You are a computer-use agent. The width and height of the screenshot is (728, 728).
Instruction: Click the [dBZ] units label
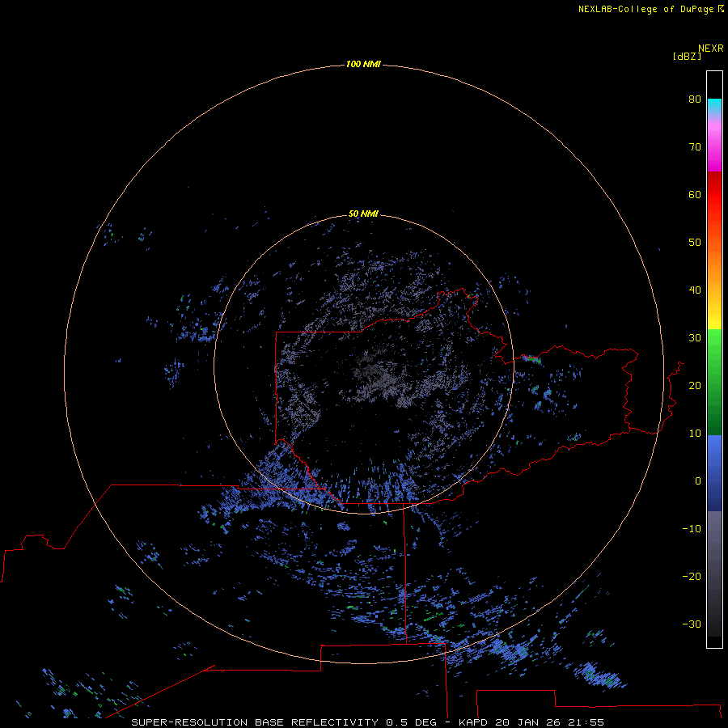coord(687,56)
